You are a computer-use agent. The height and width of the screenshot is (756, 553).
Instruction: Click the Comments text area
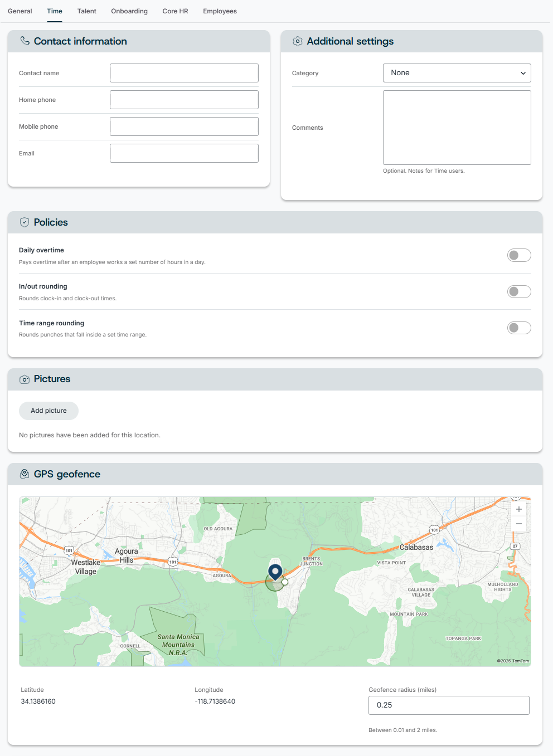click(457, 128)
